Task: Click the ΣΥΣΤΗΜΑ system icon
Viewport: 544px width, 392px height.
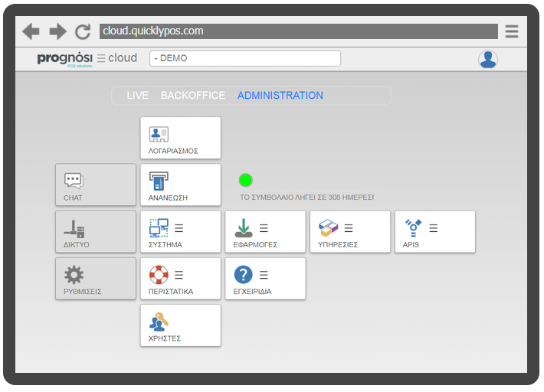Action: point(159,227)
